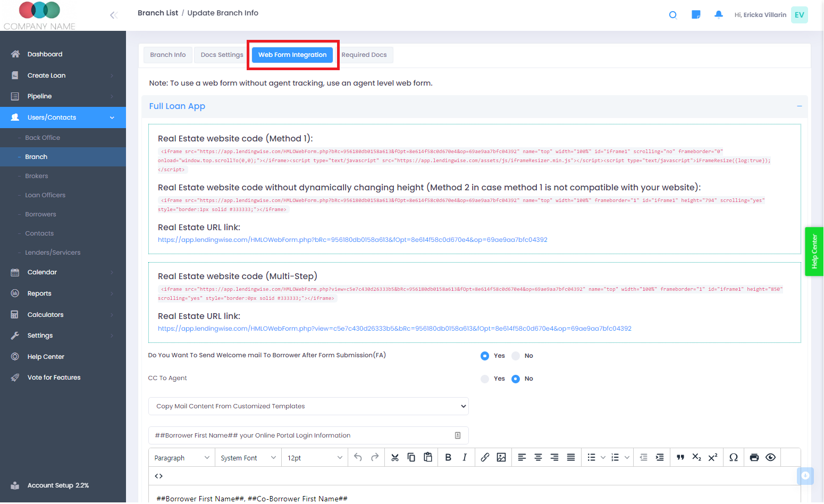This screenshot has width=824, height=504.
Task: Apply blockquote with the quote icon
Action: point(680,458)
